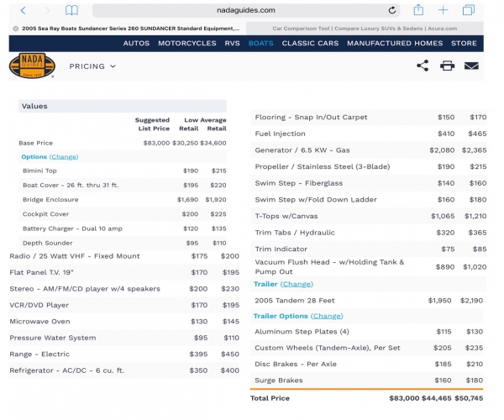Open the RVS menu item
This screenshot has width=504, height=420.
[232, 44]
